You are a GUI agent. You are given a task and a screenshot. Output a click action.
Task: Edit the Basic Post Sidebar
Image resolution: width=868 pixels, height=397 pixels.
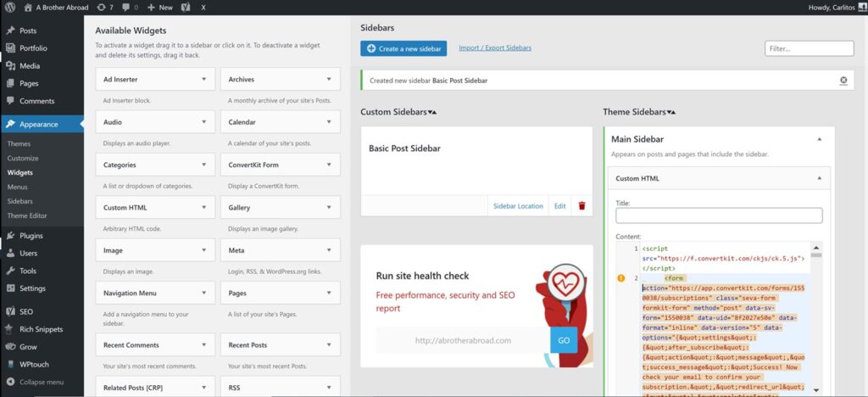560,206
